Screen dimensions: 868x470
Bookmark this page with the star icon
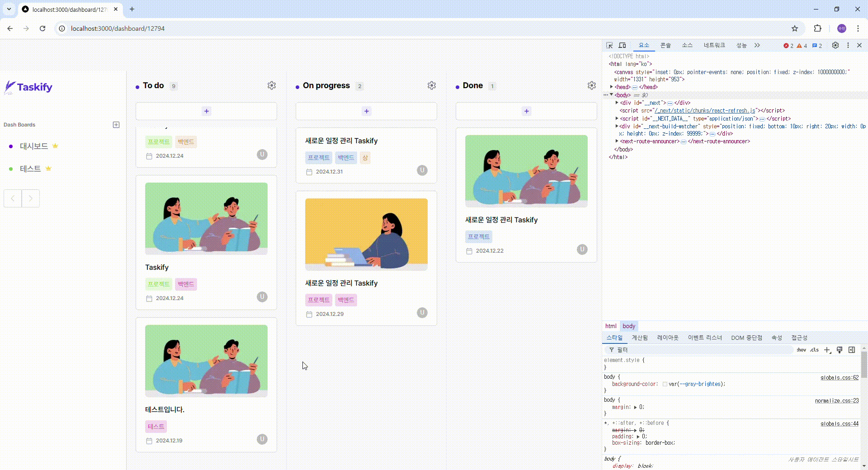coord(795,28)
